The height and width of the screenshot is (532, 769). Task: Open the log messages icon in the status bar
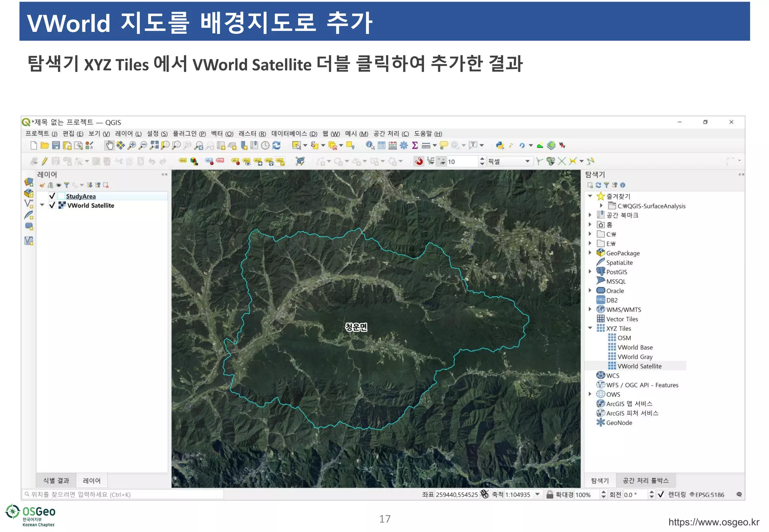(739, 494)
